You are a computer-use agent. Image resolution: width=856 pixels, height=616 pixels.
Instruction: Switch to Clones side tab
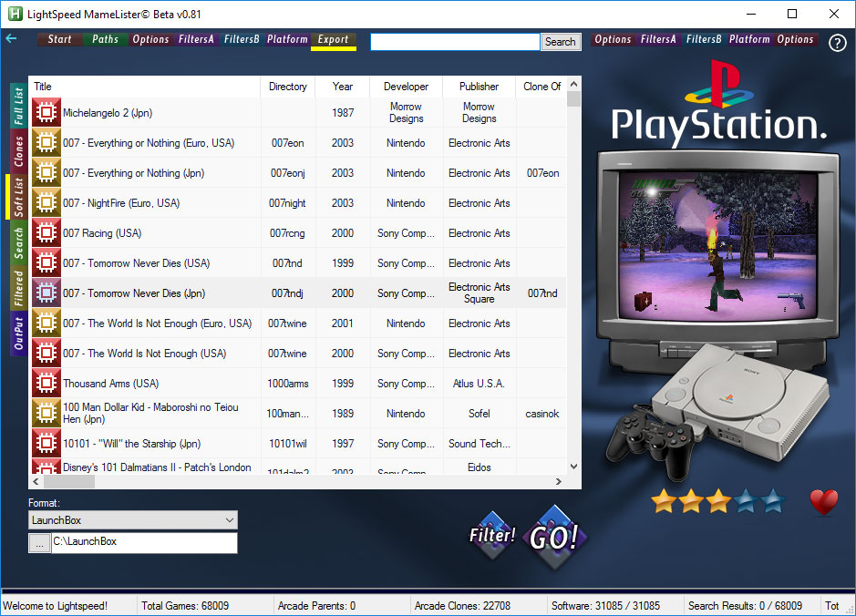click(x=18, y=151)
